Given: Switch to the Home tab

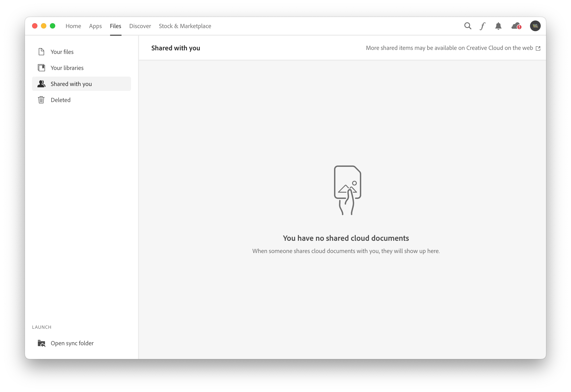Looking at the screenshot, I should (73, 26).
